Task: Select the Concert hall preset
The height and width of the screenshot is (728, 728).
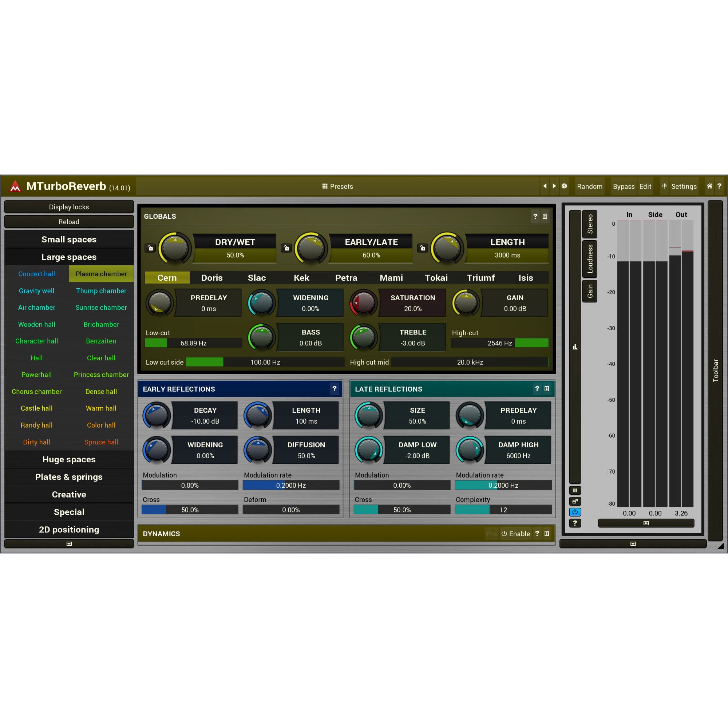Action: 36,274
